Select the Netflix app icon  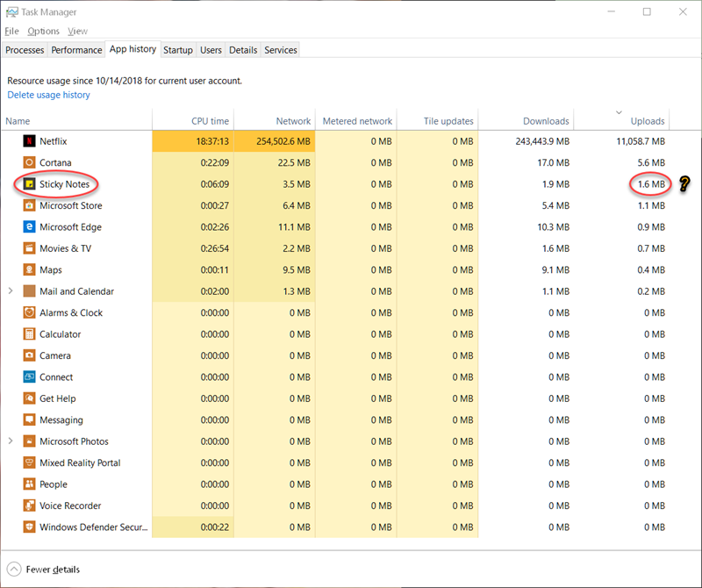tap(29, 141)
